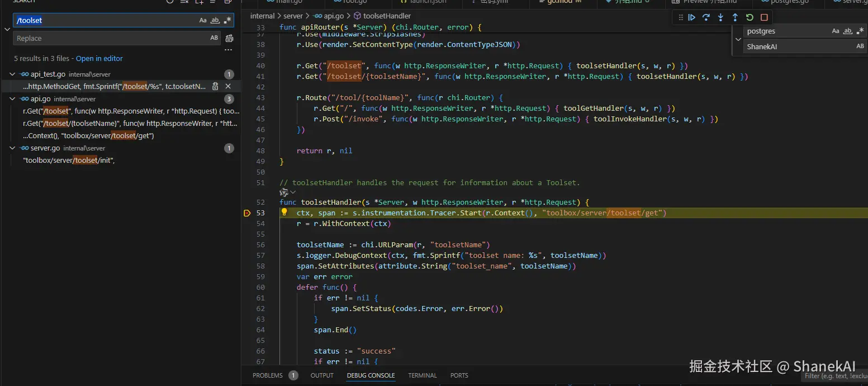The image size is (868, 386).
Task: Click the Replace All icon beside Replace field
Action: (229, 38)
